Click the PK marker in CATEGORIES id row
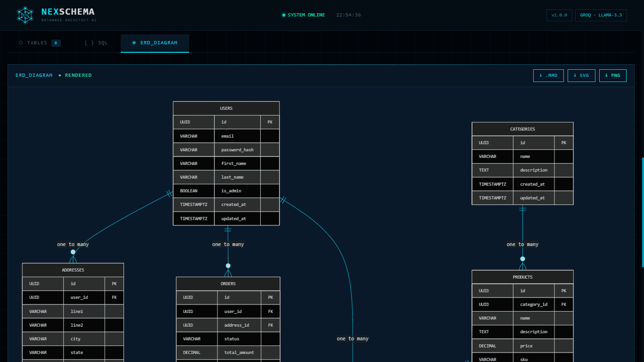The width and height of the screenshot is (644, 362). click(x=564, y=143)
